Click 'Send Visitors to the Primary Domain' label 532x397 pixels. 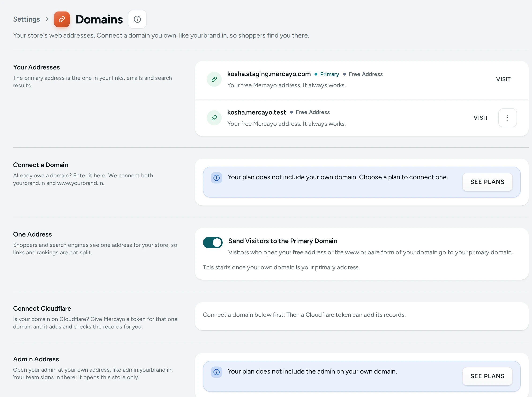pos(283,241)
